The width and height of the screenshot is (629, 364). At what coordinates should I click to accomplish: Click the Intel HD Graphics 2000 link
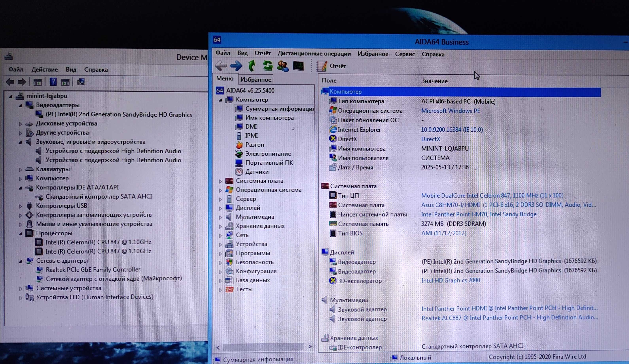tap(450, 280)
